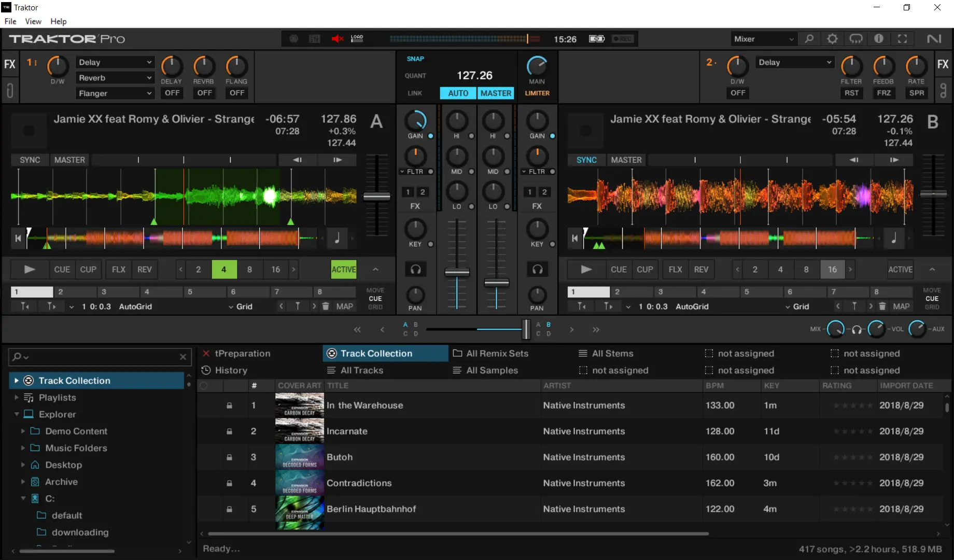Image resolution: width=954 pixels, height=560 pixels.
Task: Click Deck B keylock music note icon
Action: (893, 239)
